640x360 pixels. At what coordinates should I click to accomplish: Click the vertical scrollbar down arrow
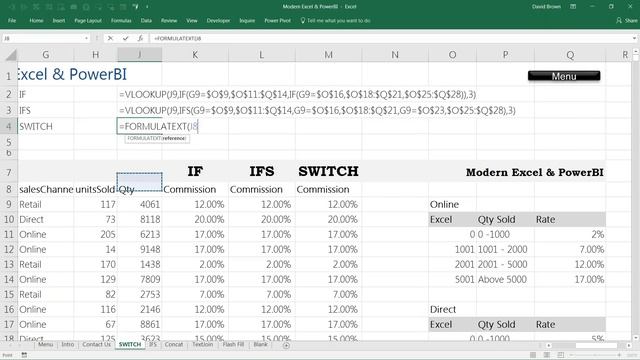point(636,338)
